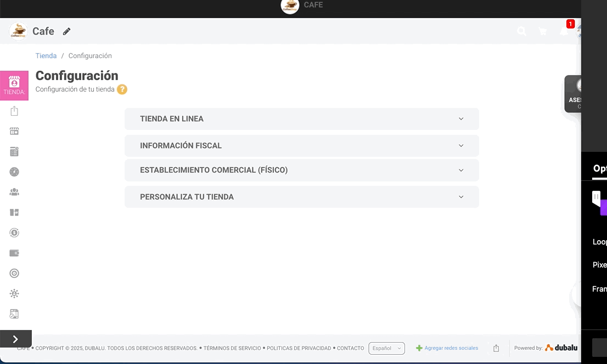Click the help question mark beside Configuración de tu tienda
The width and height of the screenshot is (607, 364).
tap(122, 89)
